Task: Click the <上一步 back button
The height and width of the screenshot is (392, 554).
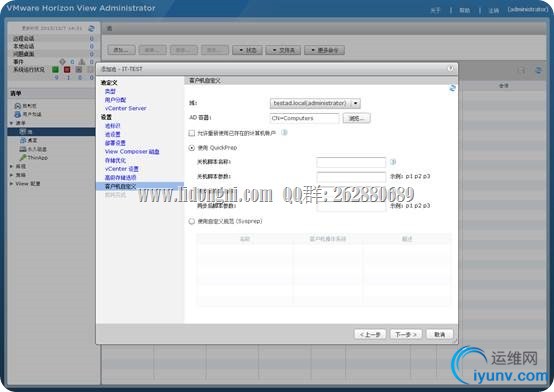Action: click(x=370, y=334)
